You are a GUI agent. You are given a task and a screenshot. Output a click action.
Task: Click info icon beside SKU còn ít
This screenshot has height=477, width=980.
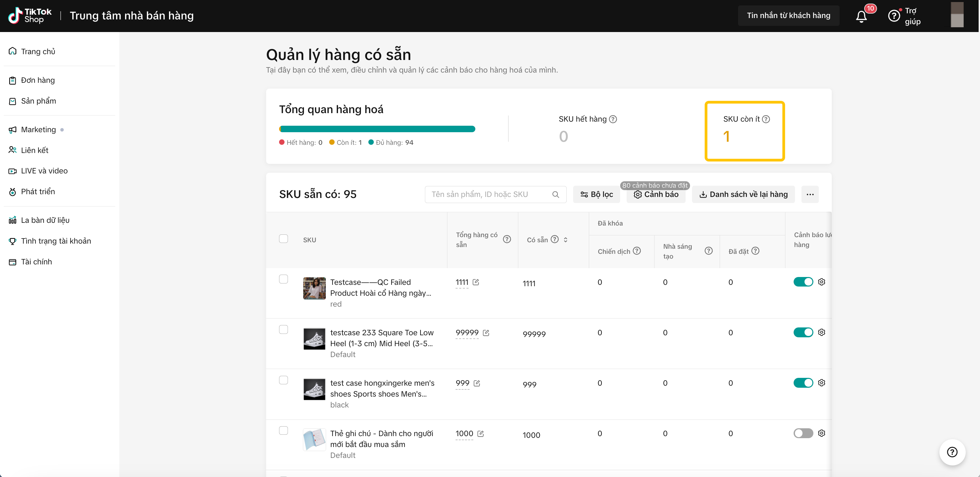click(766, 119)
